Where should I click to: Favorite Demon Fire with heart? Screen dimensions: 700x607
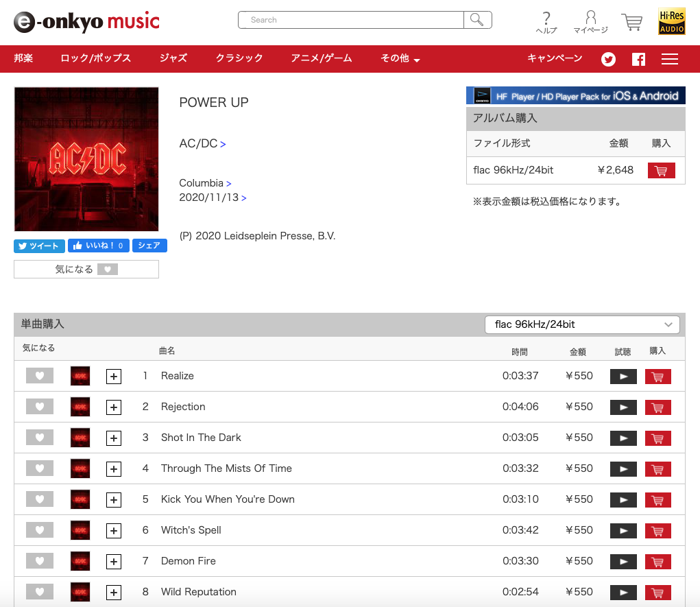40,560
